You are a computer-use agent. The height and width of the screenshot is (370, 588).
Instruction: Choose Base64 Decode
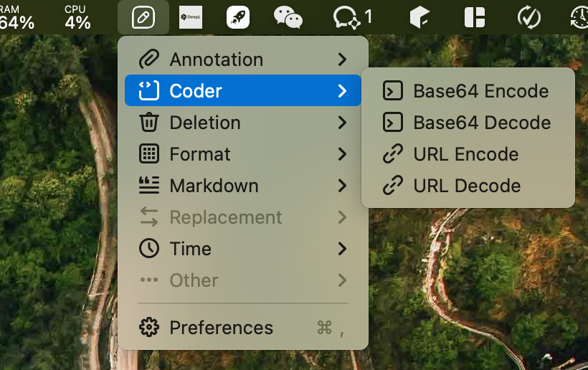(x=468, y=122)
